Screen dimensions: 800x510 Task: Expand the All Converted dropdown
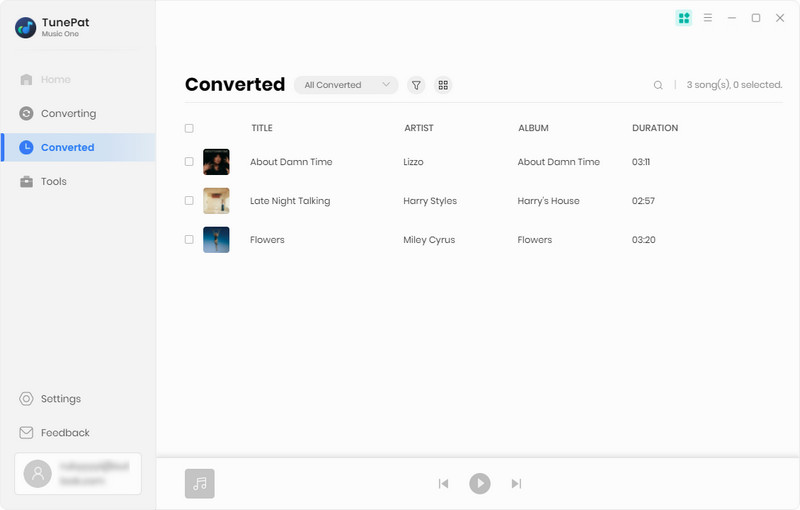click(x=346, y=85)
